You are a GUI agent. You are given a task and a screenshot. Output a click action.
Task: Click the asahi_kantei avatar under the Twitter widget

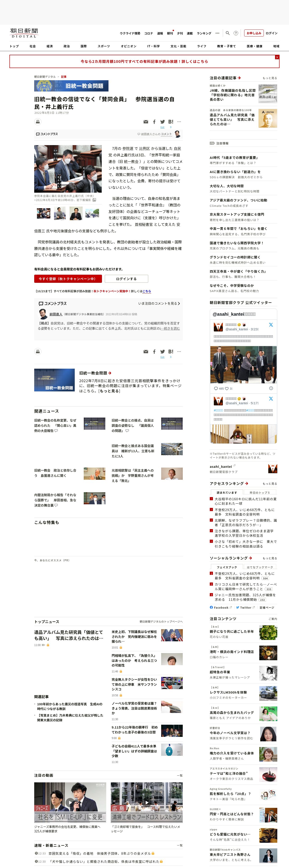(x=273, y=469)
